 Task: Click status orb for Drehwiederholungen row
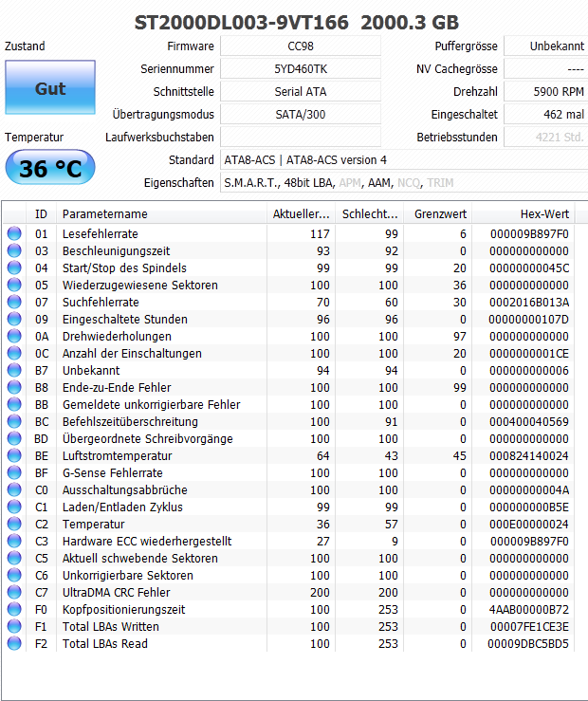[x=14, y=336]
